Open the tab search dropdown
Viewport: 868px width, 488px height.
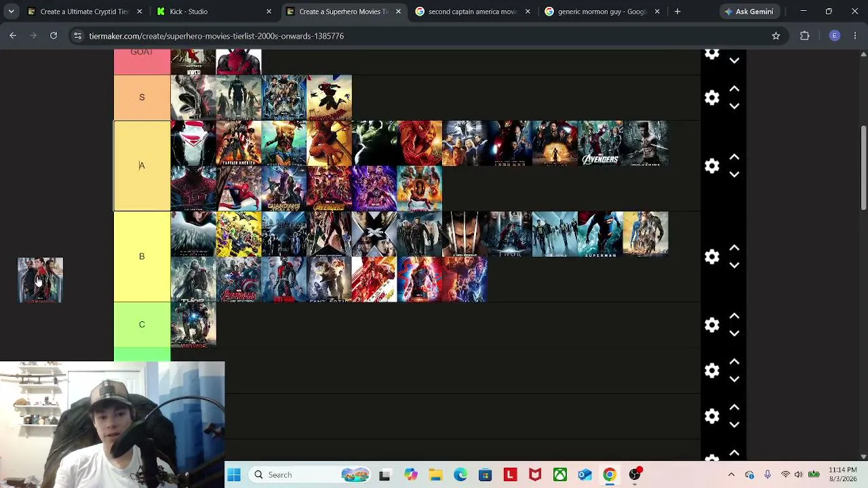coord(11,12)
